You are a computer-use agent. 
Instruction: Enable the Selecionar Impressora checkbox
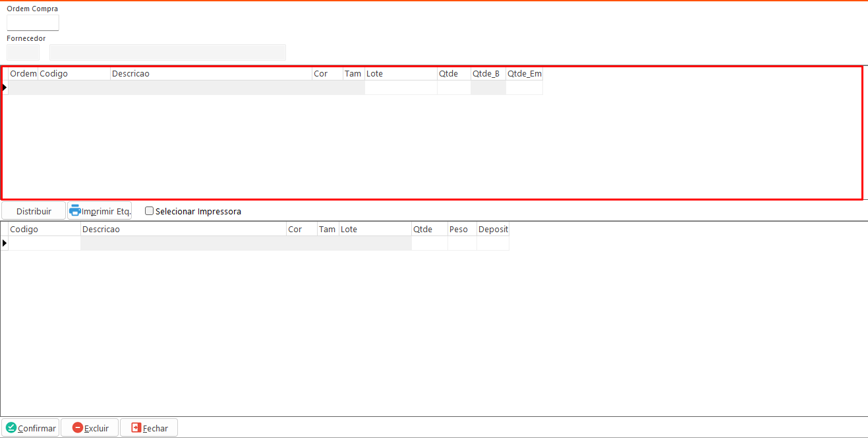pyautogui.click(x=150, y=211)
